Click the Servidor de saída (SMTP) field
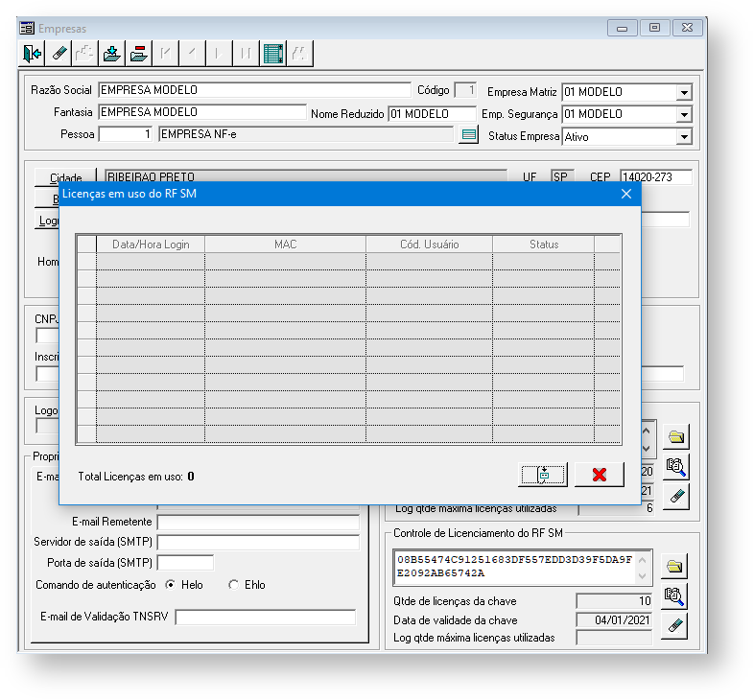754x700 pixels. (258, 543)
